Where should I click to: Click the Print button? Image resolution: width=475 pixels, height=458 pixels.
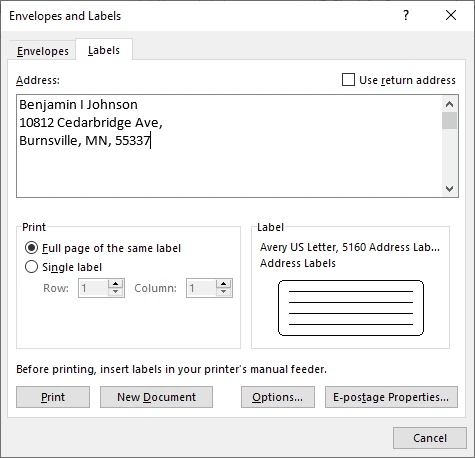[53, 397]
